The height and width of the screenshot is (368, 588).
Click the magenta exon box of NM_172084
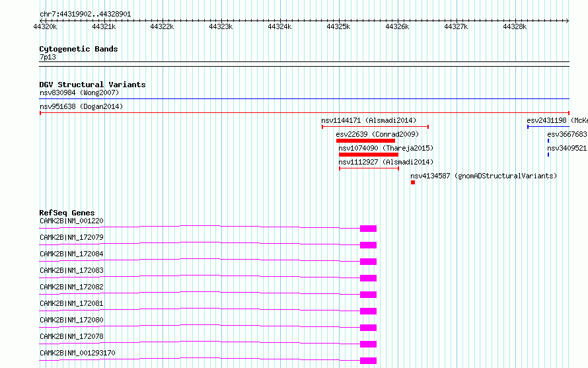368,262
